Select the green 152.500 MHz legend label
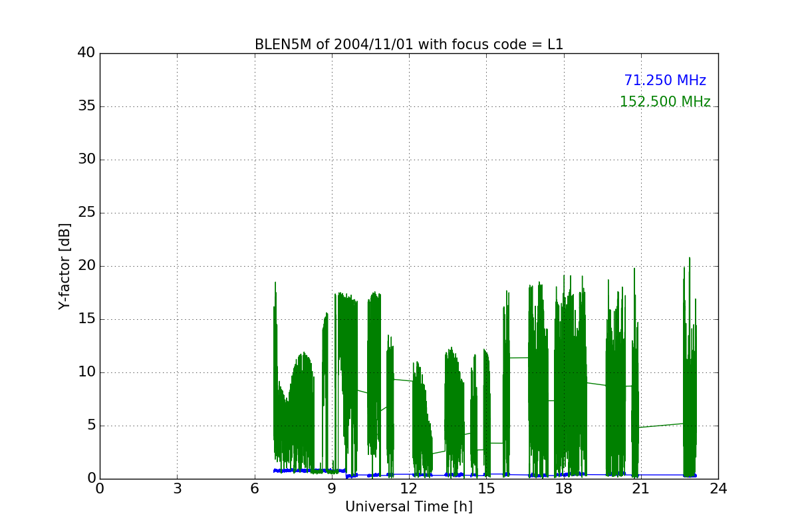The width and height of the screenshot is (798, 532). (665, 102)
